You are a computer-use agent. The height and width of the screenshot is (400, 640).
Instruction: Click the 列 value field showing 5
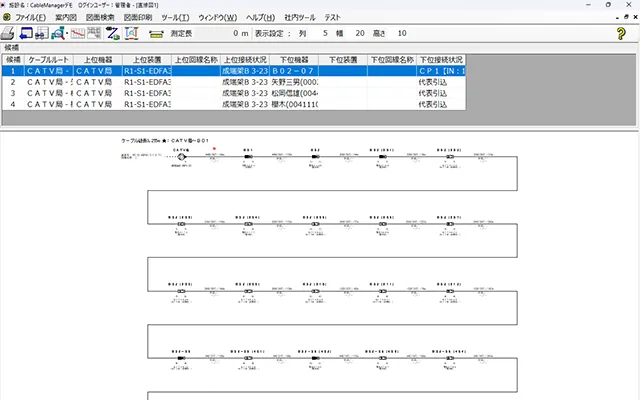[319, 33]
